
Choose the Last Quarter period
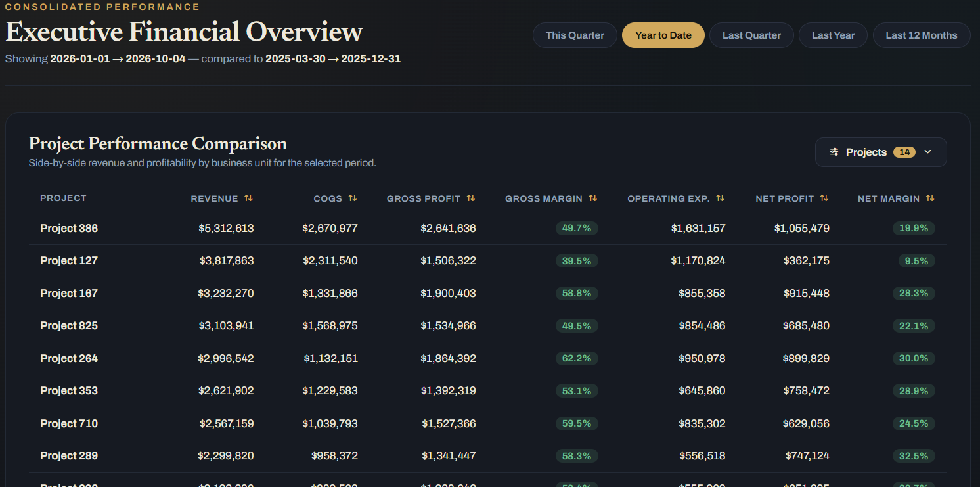751,35
